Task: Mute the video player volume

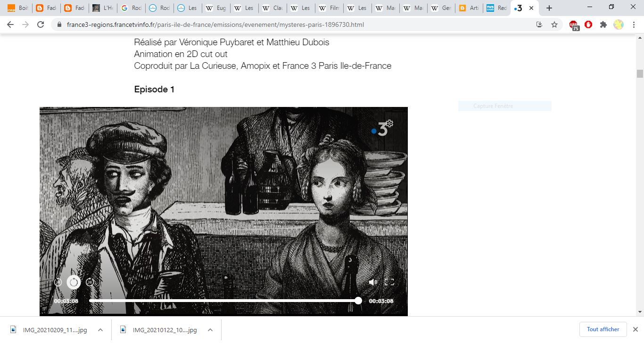Action: tap(373, 282)
